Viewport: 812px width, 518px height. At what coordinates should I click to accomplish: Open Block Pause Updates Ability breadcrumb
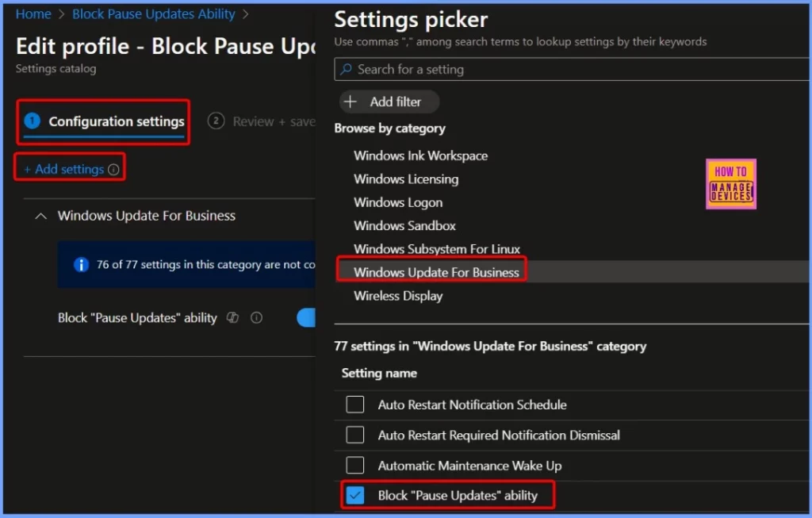click(x=153, y=14)
